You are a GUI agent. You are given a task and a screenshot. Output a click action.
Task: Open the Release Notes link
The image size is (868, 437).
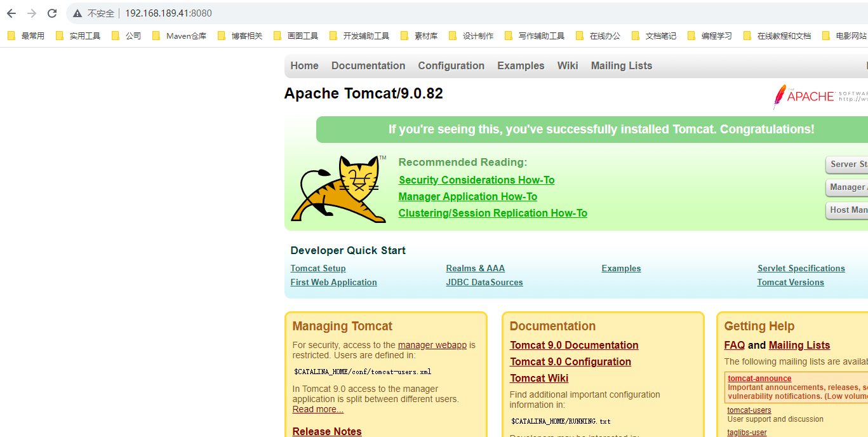[x=327, y=431]
